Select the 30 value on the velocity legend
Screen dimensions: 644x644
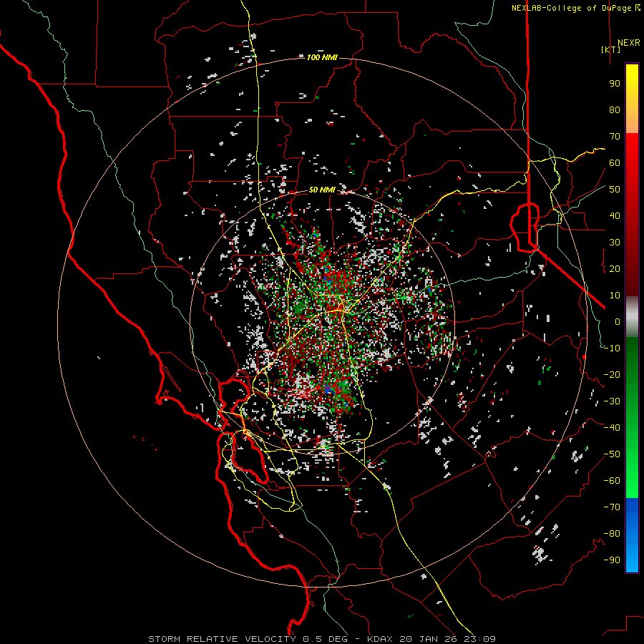pos(615,243)
